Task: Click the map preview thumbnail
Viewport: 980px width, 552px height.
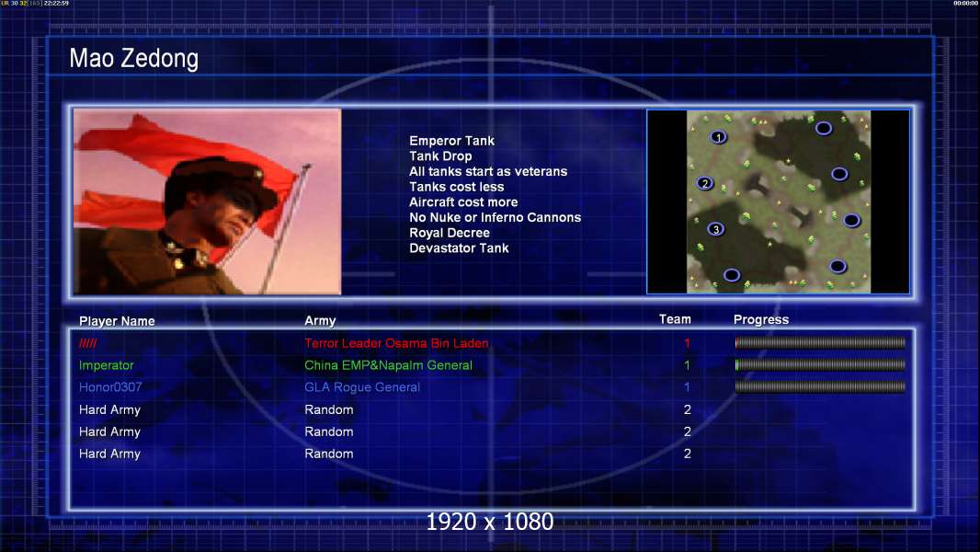Action: point(778,201)
